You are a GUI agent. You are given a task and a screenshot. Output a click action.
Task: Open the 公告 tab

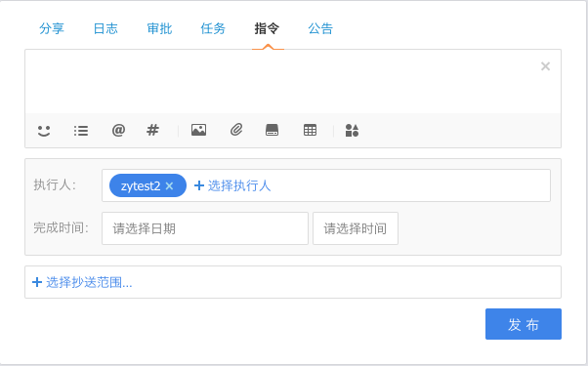tap(320, 28)
